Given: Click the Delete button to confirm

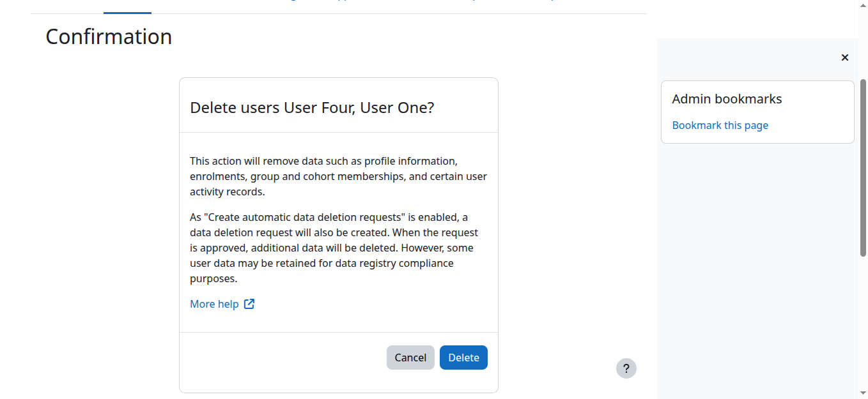Looking at the screenshot, I should point(463,358).
